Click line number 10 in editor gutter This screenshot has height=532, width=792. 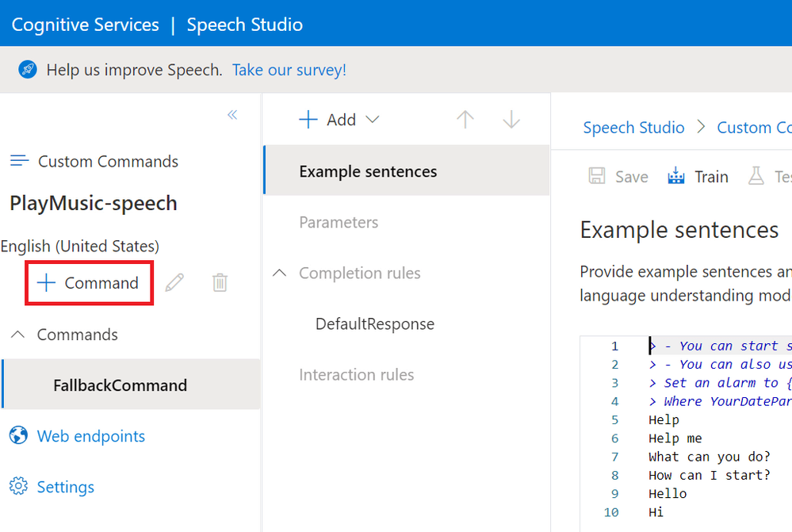coord(611,512)
